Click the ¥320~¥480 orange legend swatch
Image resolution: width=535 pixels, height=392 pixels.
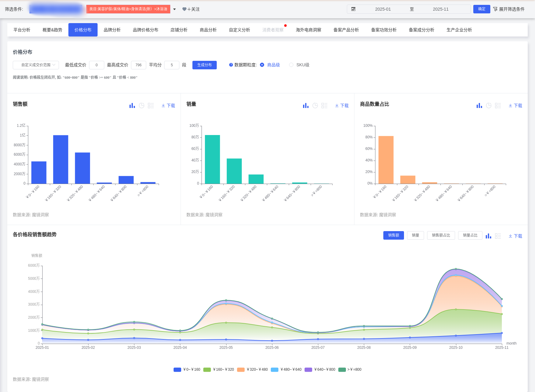point(241,369)
